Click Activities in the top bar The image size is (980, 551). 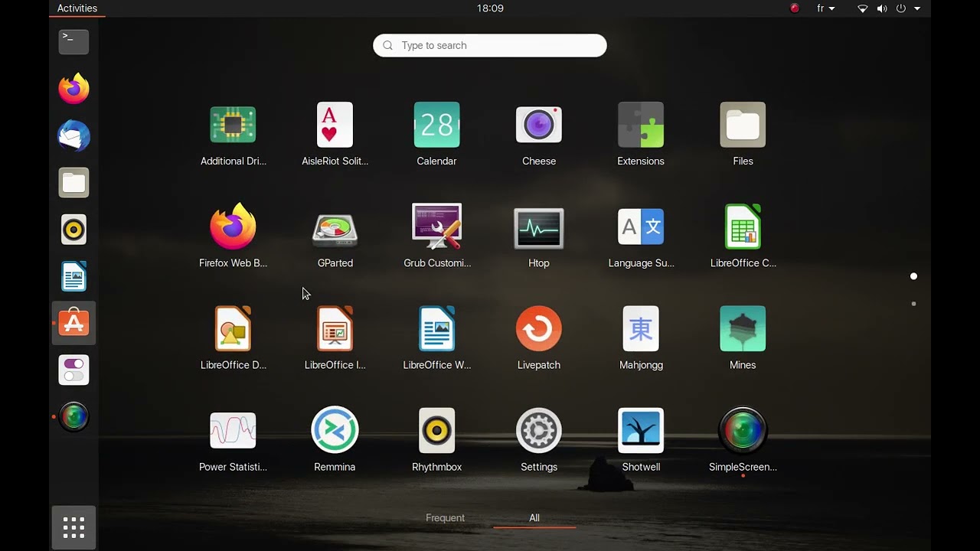pyautogui.click(x=77, y=8)
